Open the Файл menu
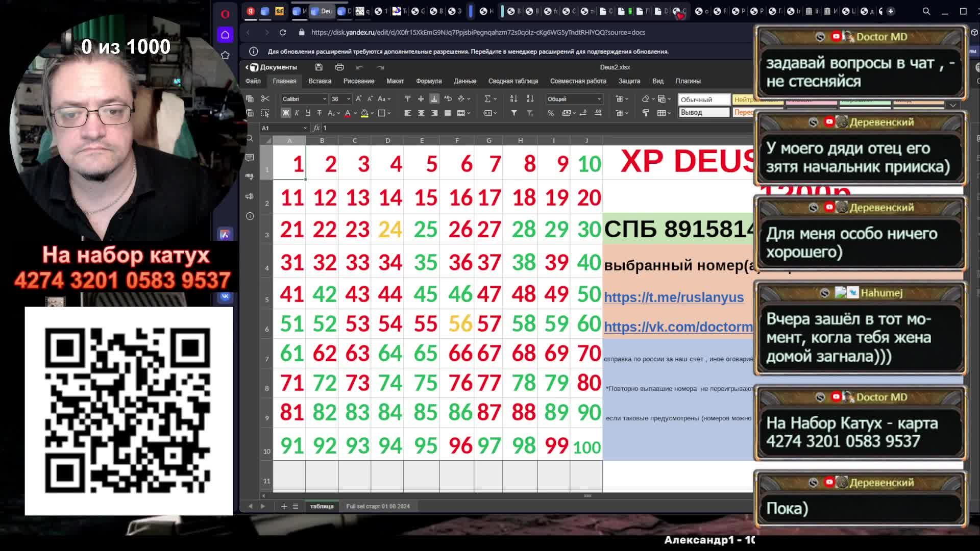This screenshot has height=551, width=980. 253,81
